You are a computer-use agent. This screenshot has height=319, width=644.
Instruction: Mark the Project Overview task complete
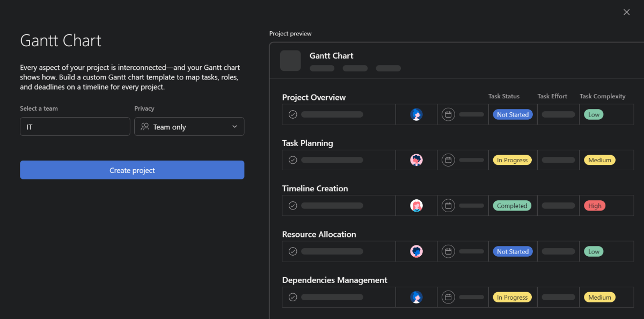[292, 114]
